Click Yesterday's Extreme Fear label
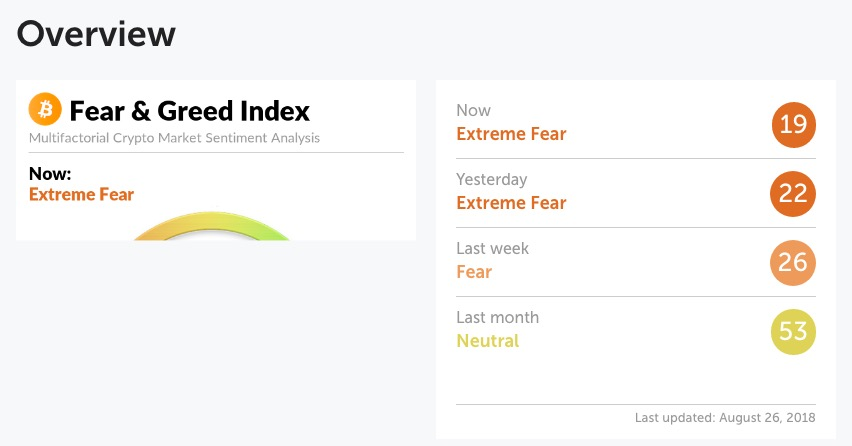This screenshot has width=852, height=446. tap(511, 203)
